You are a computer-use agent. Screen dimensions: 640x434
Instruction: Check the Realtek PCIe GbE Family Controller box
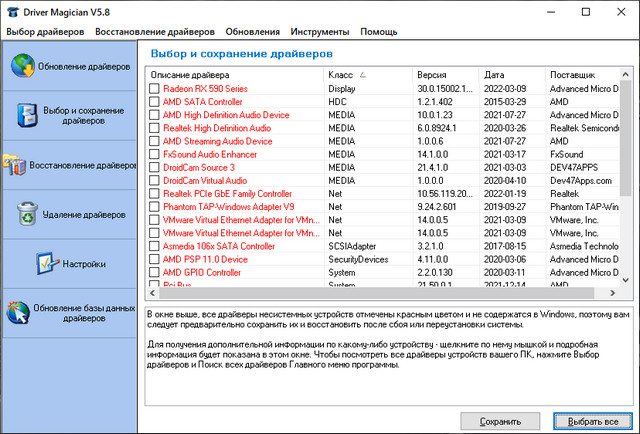point(154,193)
